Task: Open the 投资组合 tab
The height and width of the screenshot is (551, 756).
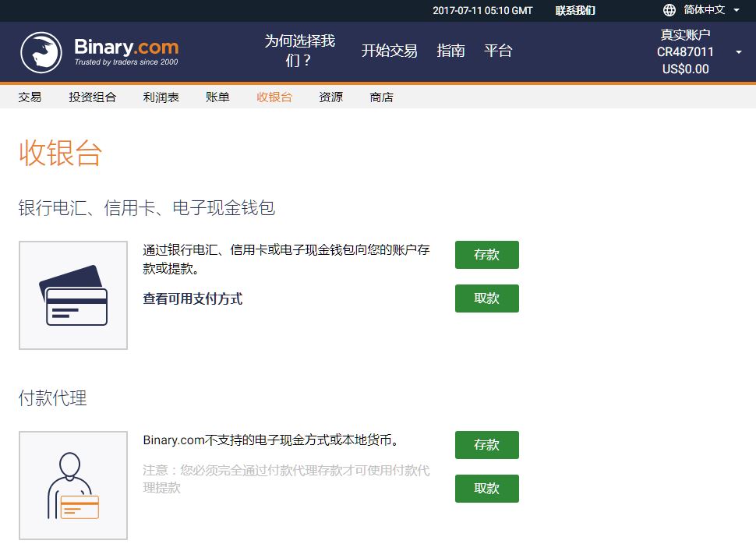Action: tap(93, 97)
